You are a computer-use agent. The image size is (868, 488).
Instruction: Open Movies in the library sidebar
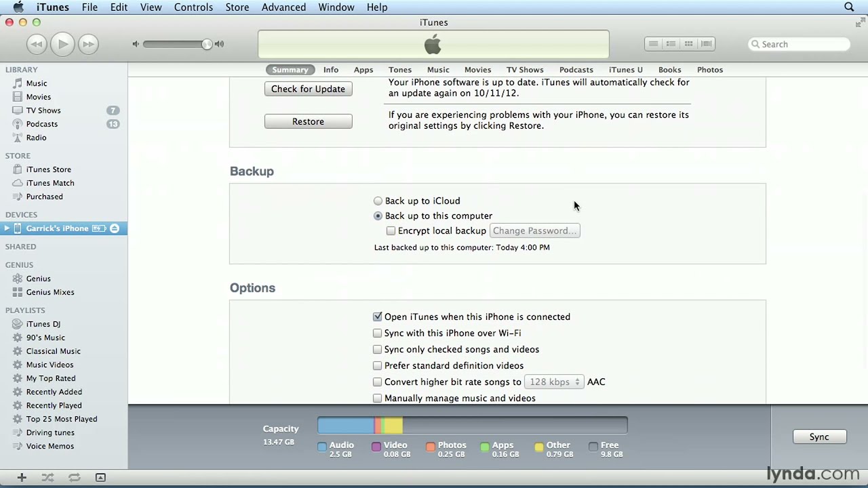(39, 97)
